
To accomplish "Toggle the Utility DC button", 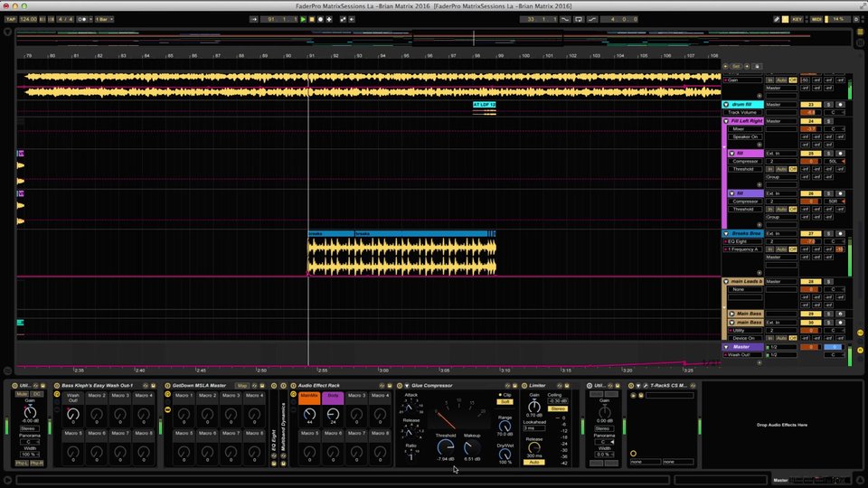I will click(x=36, y=394).
